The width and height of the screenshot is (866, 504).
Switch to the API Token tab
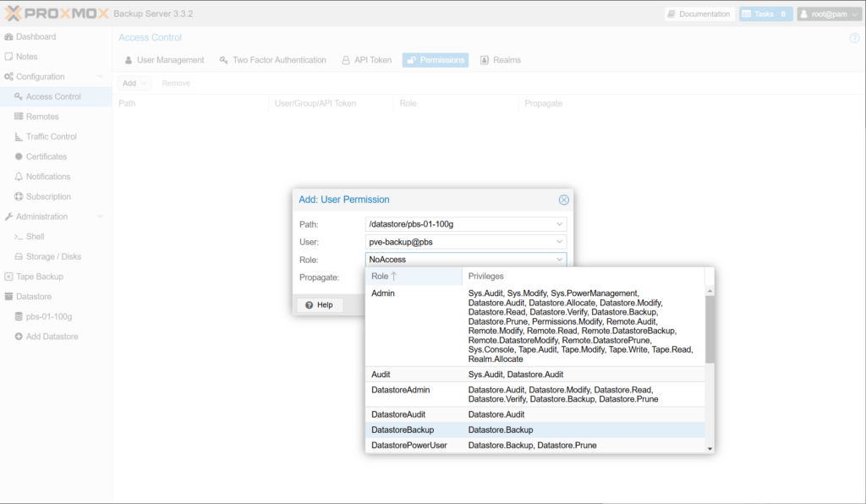click(366, 60)
